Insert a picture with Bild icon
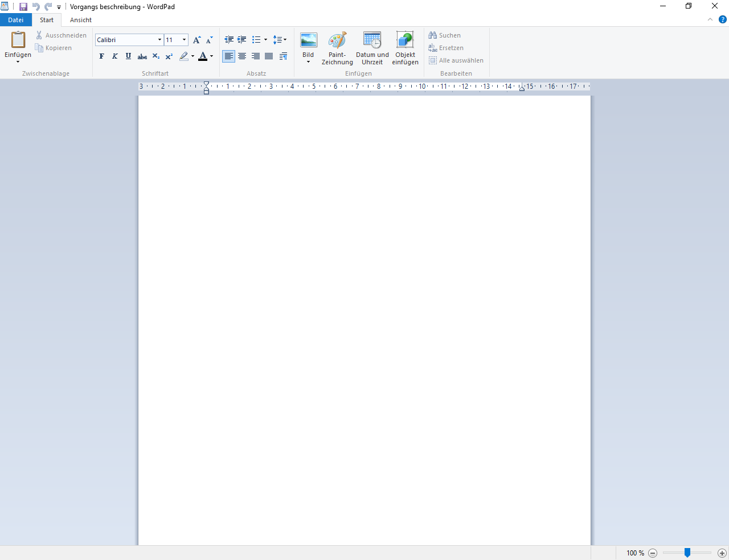 (309, 40)
